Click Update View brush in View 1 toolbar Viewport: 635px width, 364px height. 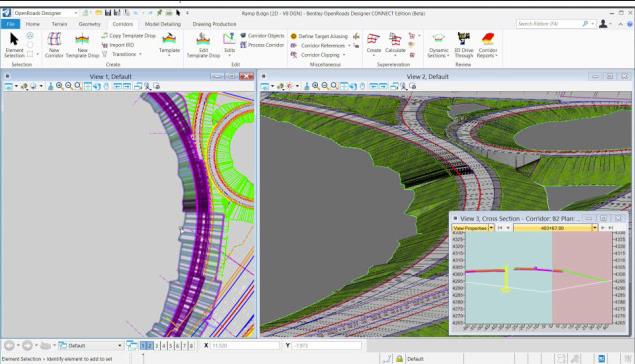coord(51,86)
